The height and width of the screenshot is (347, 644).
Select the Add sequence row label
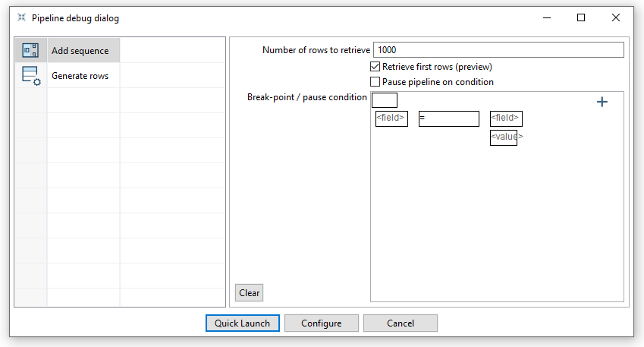coord(80,51)
